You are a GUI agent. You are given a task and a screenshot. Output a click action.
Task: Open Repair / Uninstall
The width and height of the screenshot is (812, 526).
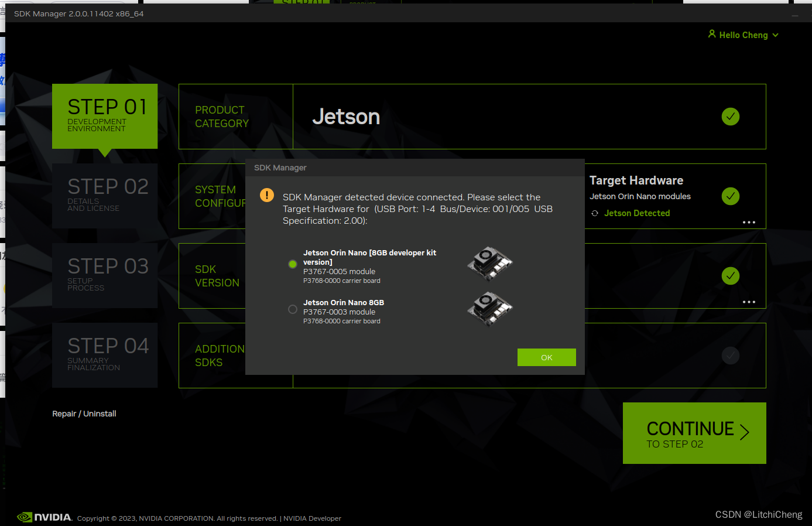click(x=84, y=414)
